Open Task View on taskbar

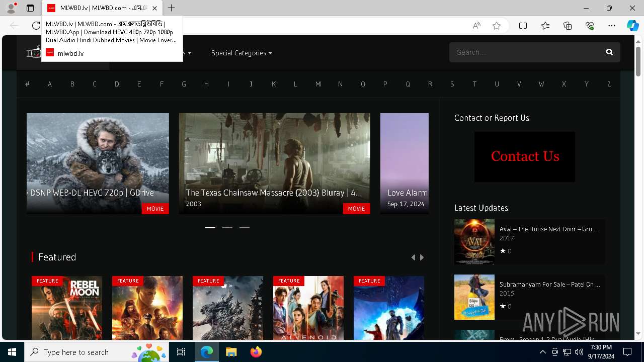[x=181, y=352]
